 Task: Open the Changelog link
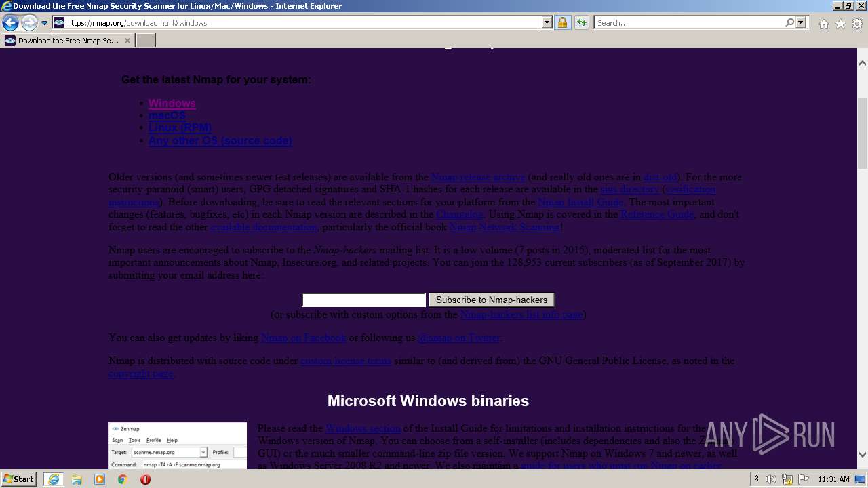pos(460,214)
